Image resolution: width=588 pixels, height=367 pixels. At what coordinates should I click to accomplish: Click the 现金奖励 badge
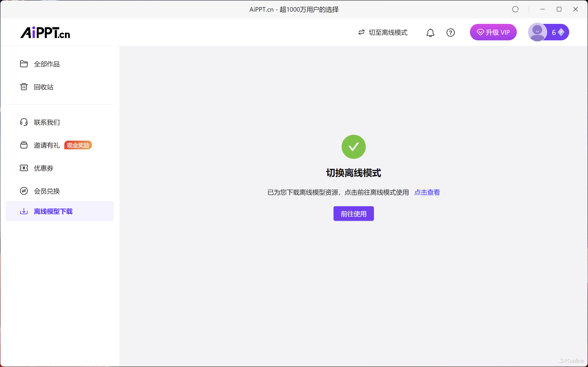[78, 145]
